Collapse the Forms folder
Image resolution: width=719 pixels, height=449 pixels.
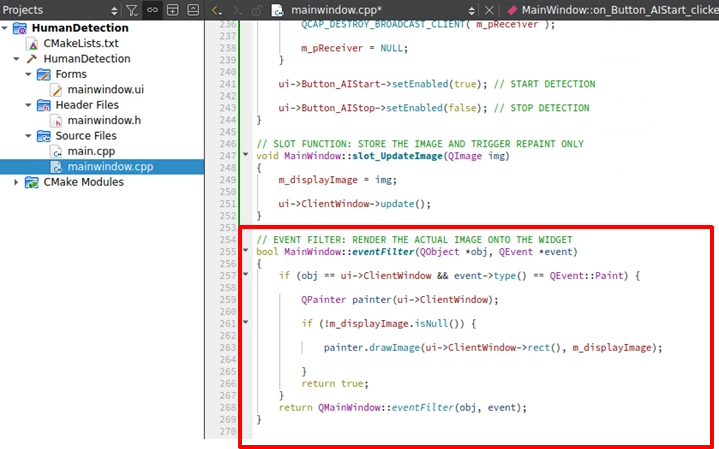click(28, 74)
